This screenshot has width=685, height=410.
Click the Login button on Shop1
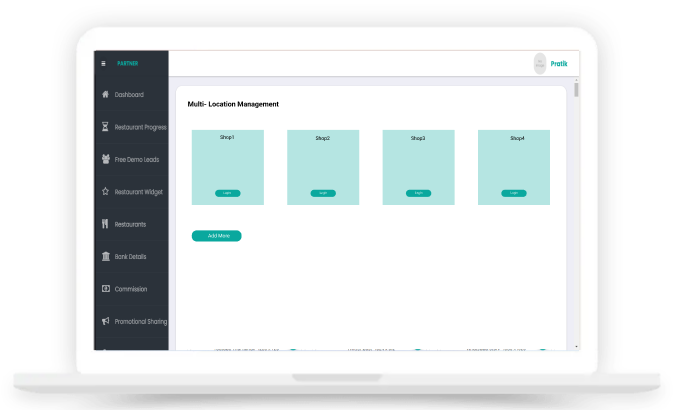point(228,193)
